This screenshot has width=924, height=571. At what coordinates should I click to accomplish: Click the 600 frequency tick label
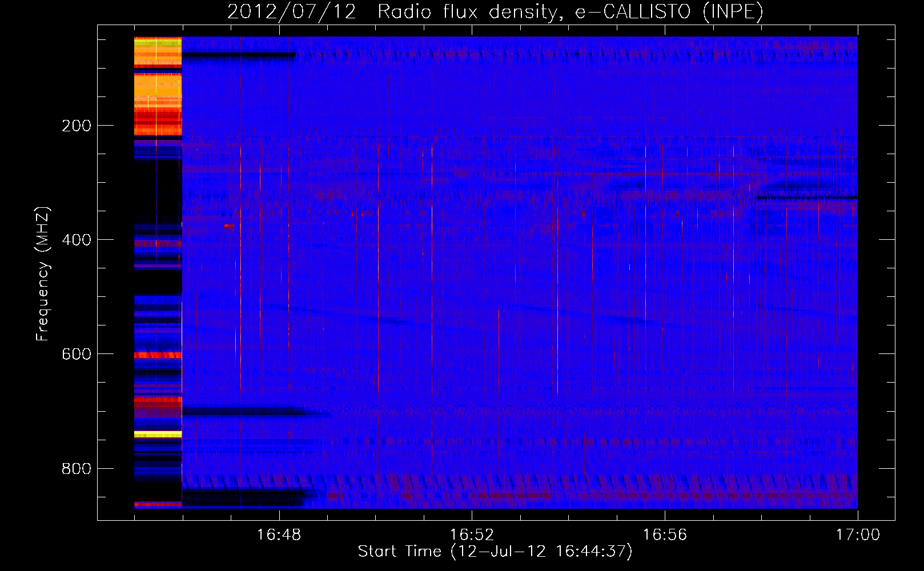point(77,354)
